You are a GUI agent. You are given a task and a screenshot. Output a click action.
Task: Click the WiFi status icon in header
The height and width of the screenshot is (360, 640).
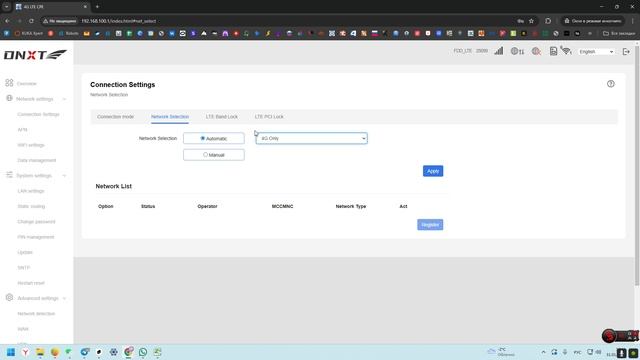tap(566, 51)
